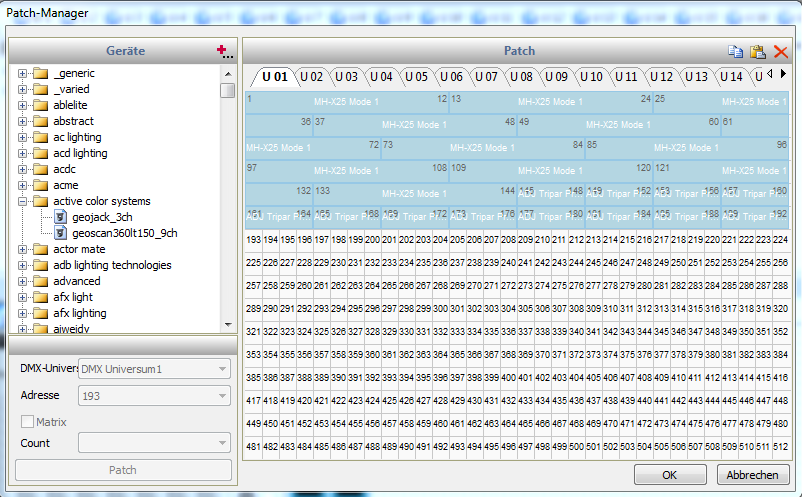This screenshot has width=802, height=497.
Task: Click the geojack_3ch fixture file icon
Action: [x=60, y=217]
